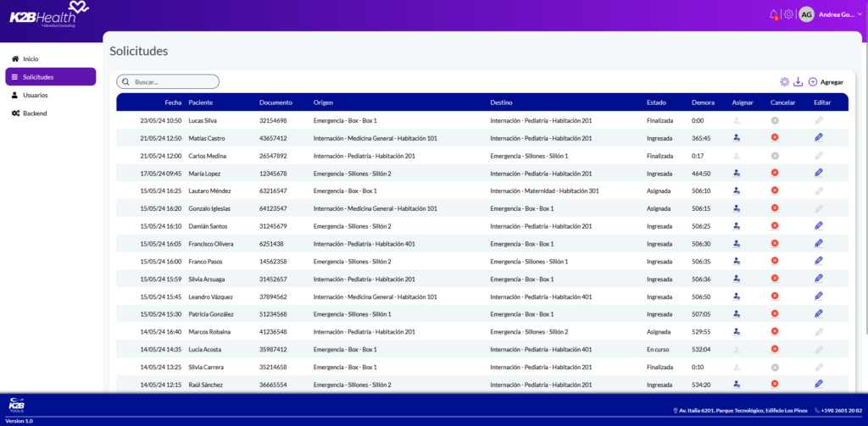
Task: Assign Silvia Arsuaga's request
Action: [x=737, y=279]
